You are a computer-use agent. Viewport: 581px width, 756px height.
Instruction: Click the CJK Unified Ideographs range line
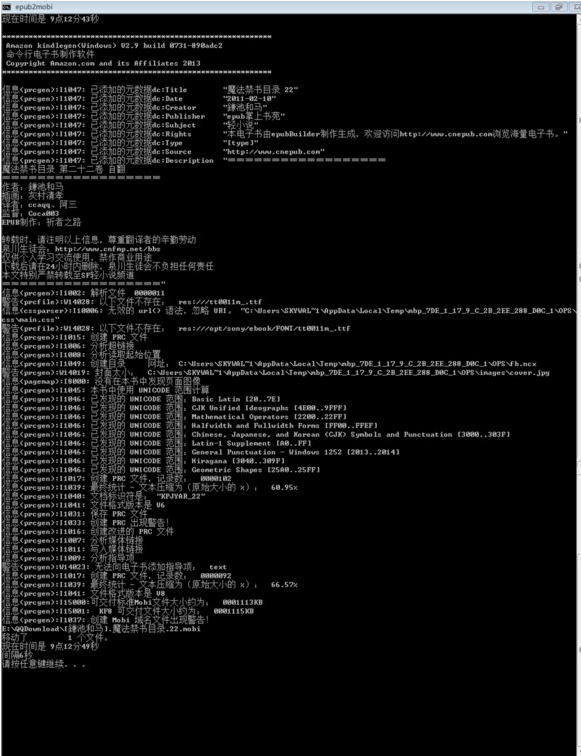pyautogui.click(x=174, y=408)
